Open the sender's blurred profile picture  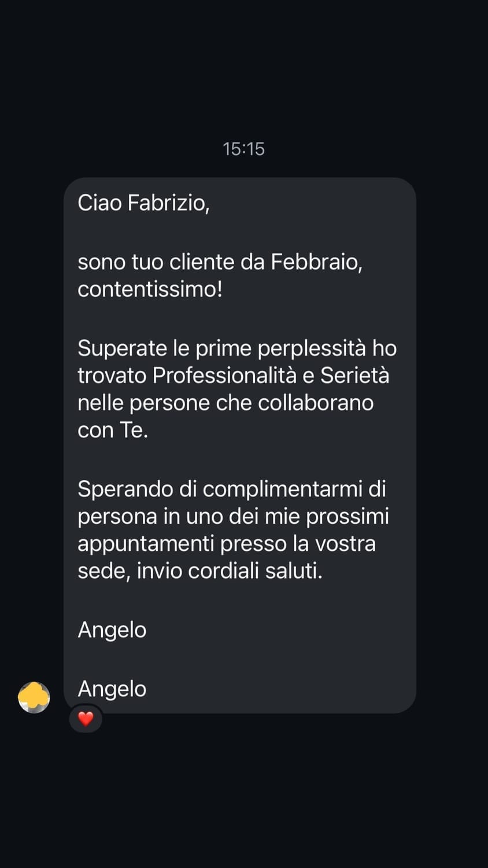point(34,697)
